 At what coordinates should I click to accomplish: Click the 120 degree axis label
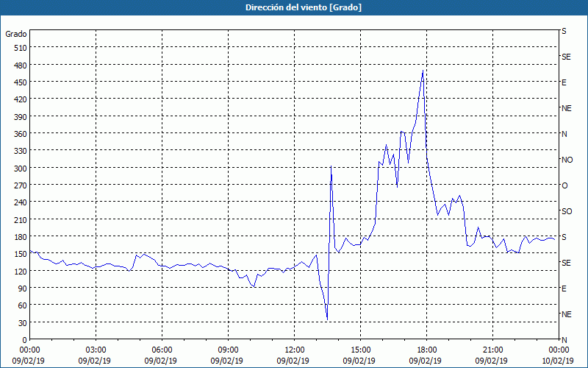21,271
